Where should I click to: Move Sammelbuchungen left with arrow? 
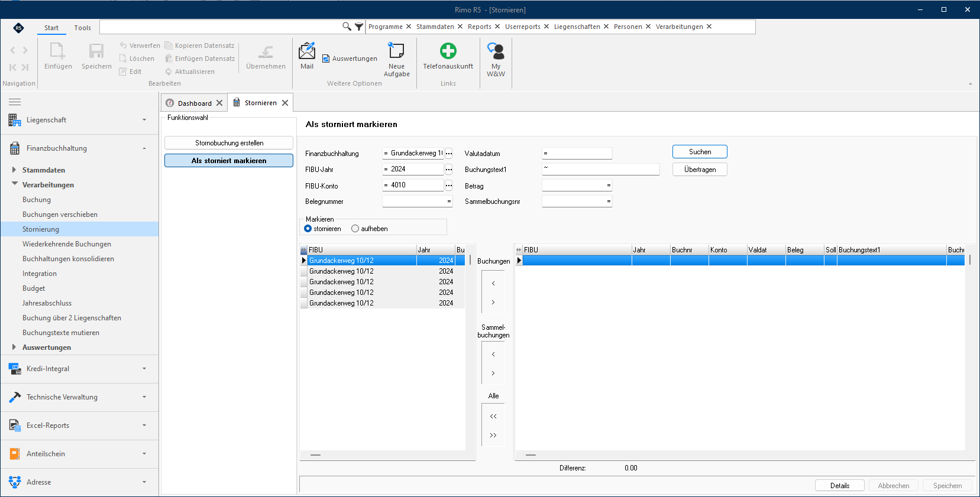point(493,355)
